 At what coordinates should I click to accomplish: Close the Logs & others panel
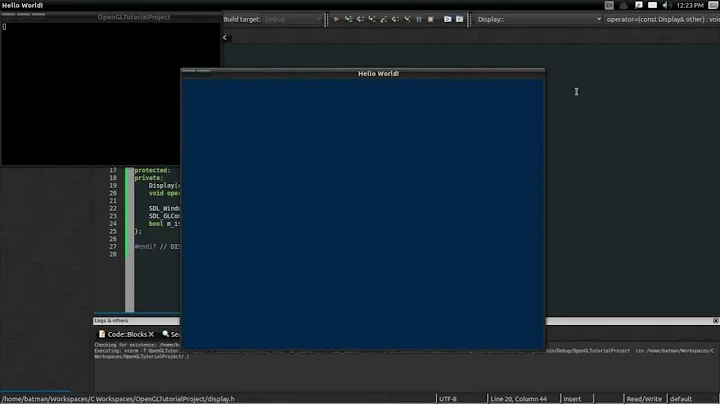coord(715,320)
